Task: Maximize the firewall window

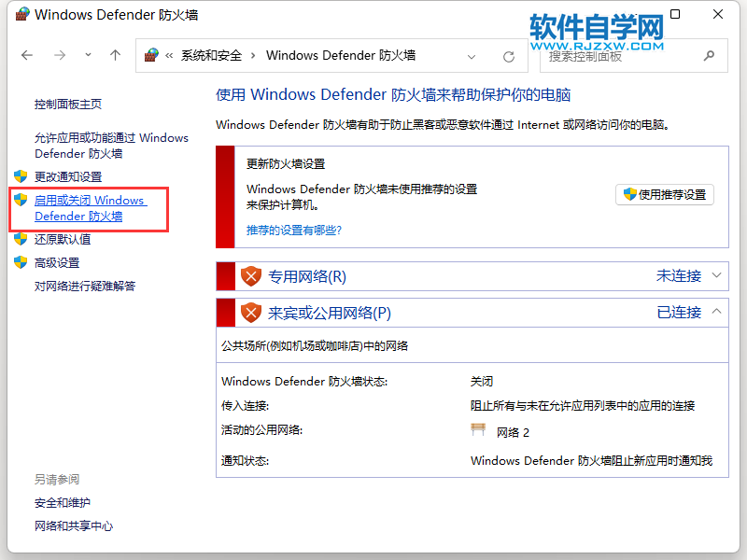Action: pyautogui.click(x=675, y=14)
